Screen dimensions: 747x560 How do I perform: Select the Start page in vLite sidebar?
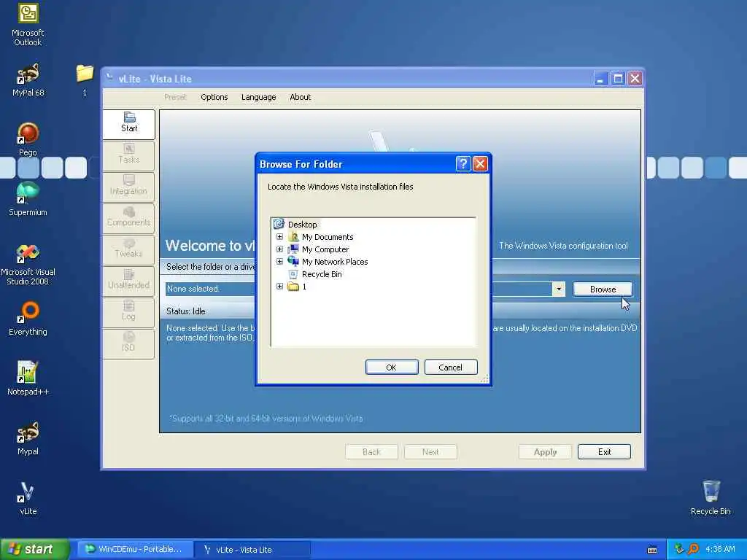pyautogui.click(x=128, y=123)
